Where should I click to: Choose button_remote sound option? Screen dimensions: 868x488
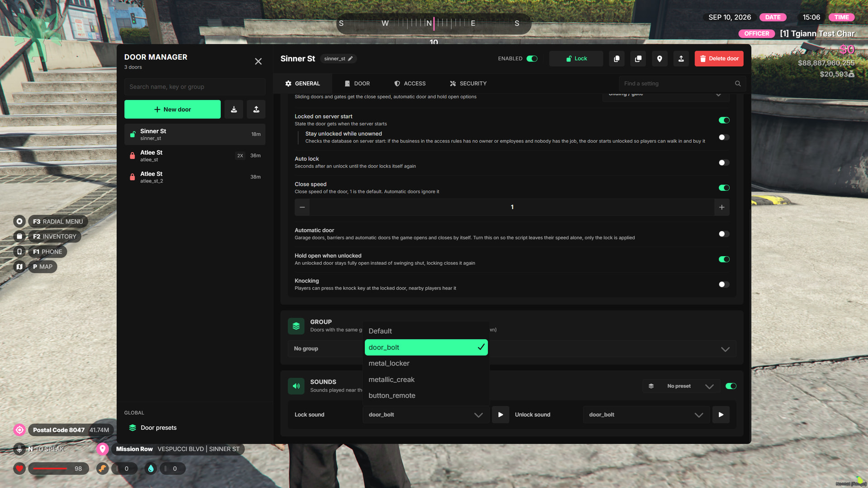(426, 396)
